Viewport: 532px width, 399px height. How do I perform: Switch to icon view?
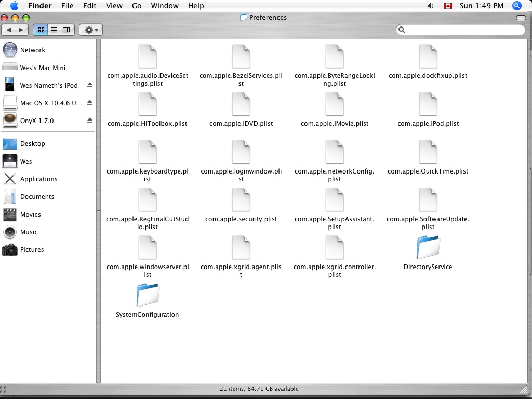coord(41,30)
